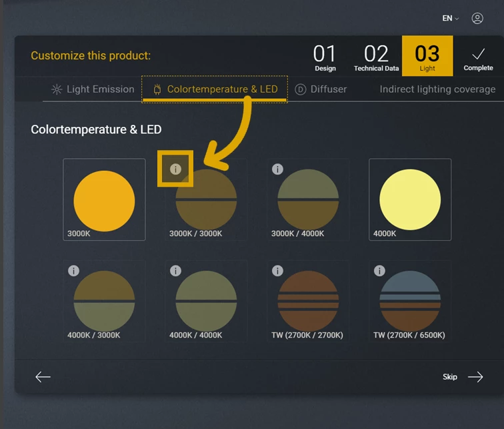Pick the TW (2700K / 6500K) swatch
Viewport: 504px width, 429px height.
coord(410,302)
